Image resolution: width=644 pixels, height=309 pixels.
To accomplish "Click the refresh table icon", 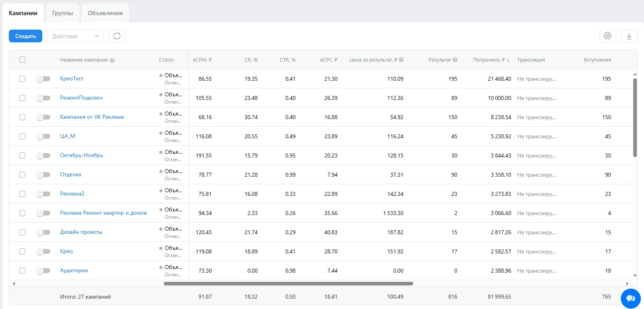I will (x=117, y=36).
